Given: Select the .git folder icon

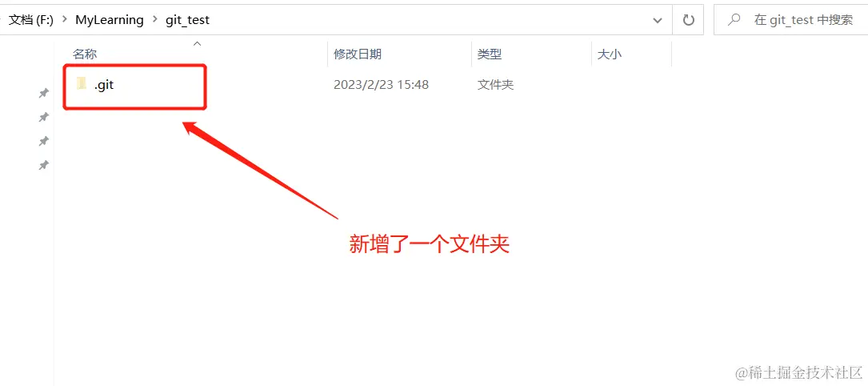Looking at the screenshot, I should pos(82,84).
